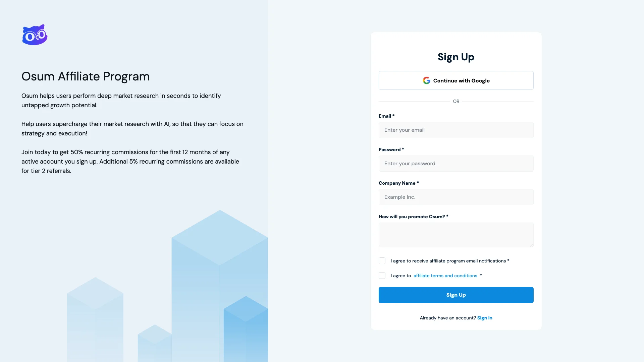Click the email input field icon area
644x362 pixels.
click(x=456, y=130)
